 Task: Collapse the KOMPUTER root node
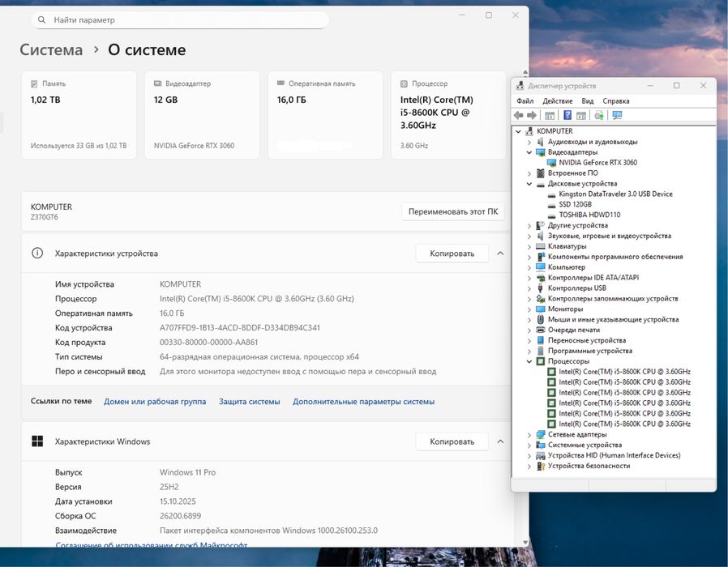pos(518,131)
